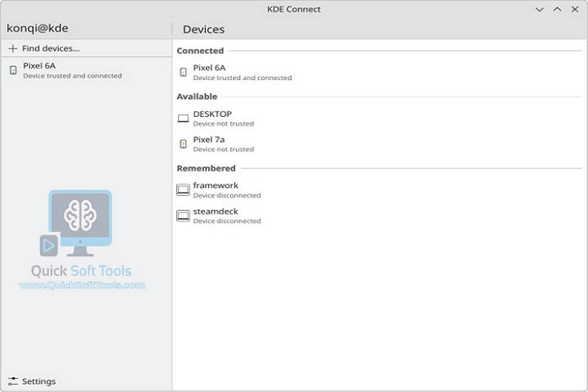Minimize the KDE Connect window

pos(539,9)
